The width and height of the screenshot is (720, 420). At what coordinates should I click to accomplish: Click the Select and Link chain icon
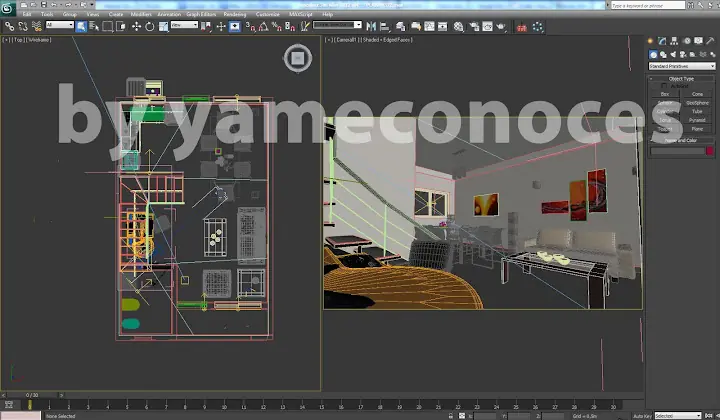pyautogui.click(x=9, y=27)
